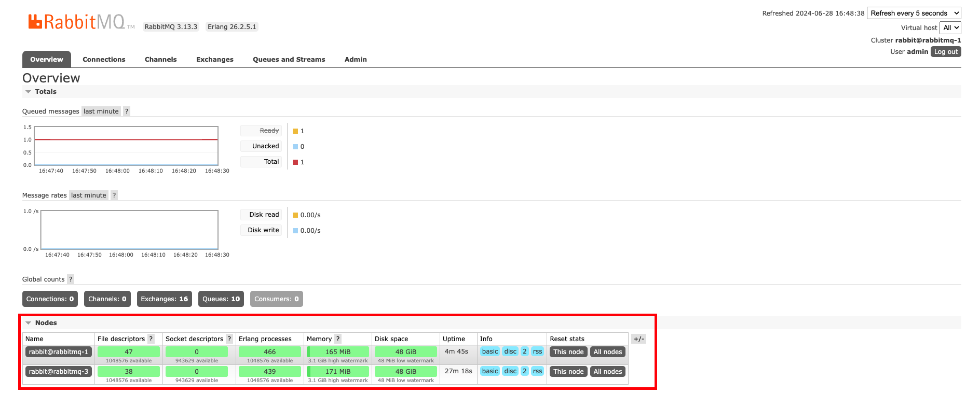Change Queued messages last minute range
The height and width of the screenshot is (394, 980).
101,111
